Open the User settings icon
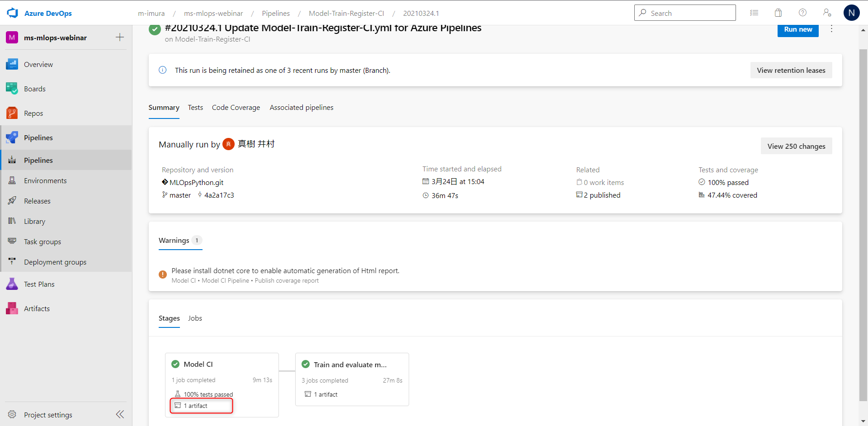This screenshot has height=426, width=868. point(827,13)
